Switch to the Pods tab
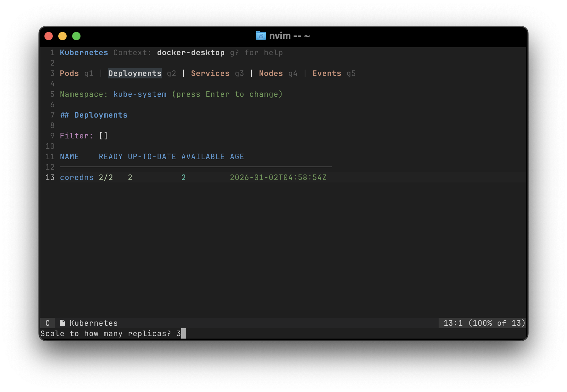Viewport: 567px width, 392px height. click(x=69, y=74)
